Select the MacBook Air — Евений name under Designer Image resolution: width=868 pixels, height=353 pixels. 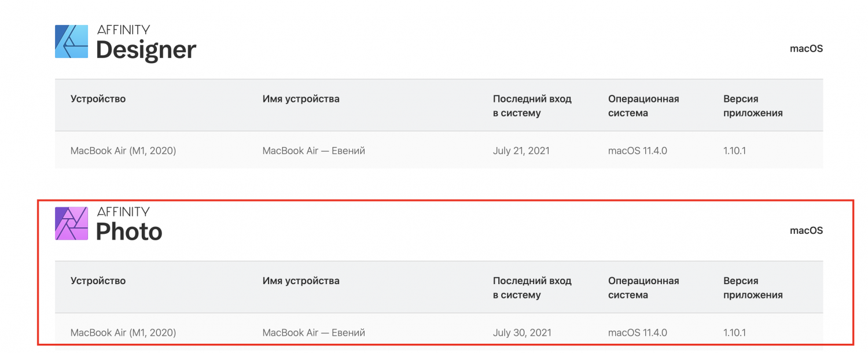314,151
